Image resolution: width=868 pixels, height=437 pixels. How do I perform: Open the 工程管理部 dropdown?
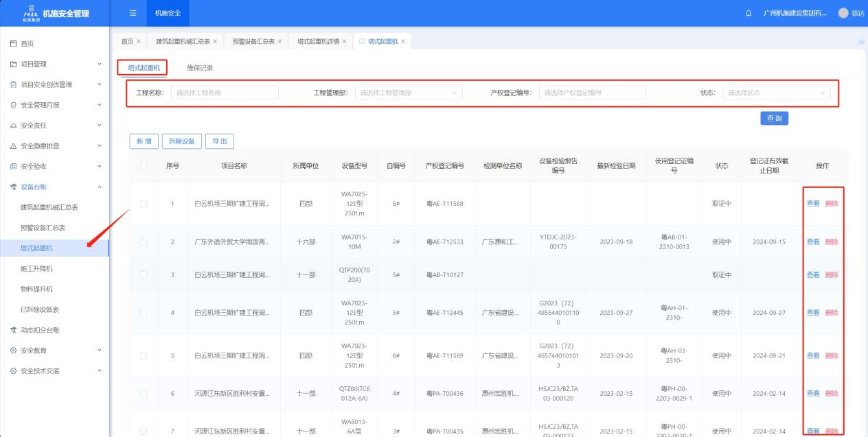tap(409, 93)
